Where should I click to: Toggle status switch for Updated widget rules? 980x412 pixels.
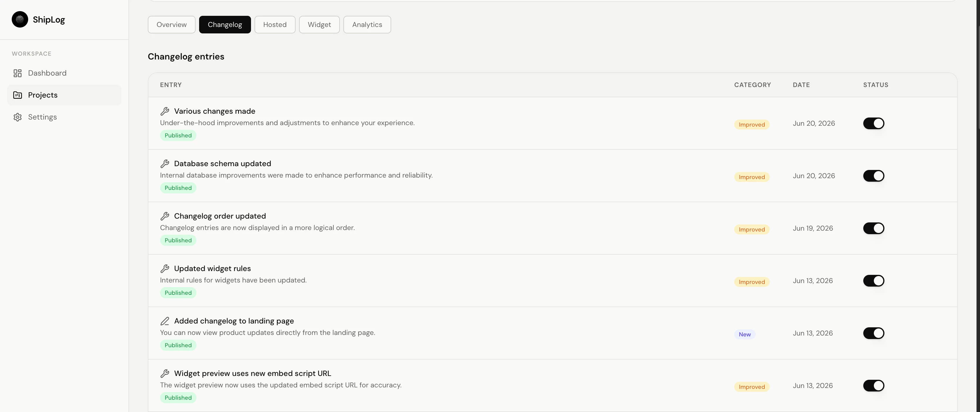(874, 281)
